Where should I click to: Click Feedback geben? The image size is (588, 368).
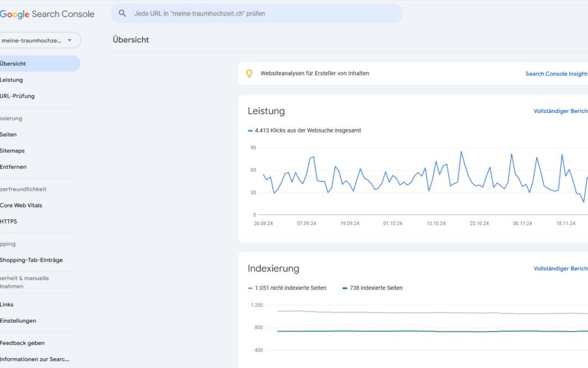point(22,343)
